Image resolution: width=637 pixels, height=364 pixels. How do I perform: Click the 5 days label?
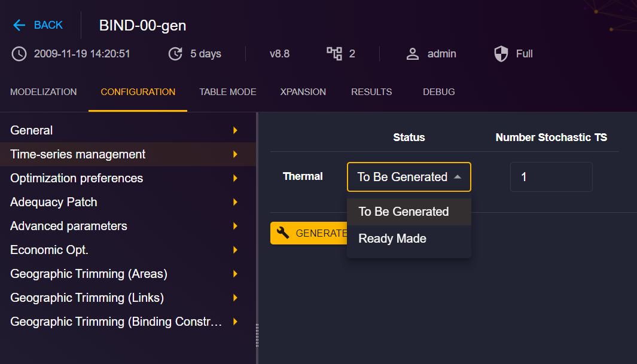(x=206, y=54)
